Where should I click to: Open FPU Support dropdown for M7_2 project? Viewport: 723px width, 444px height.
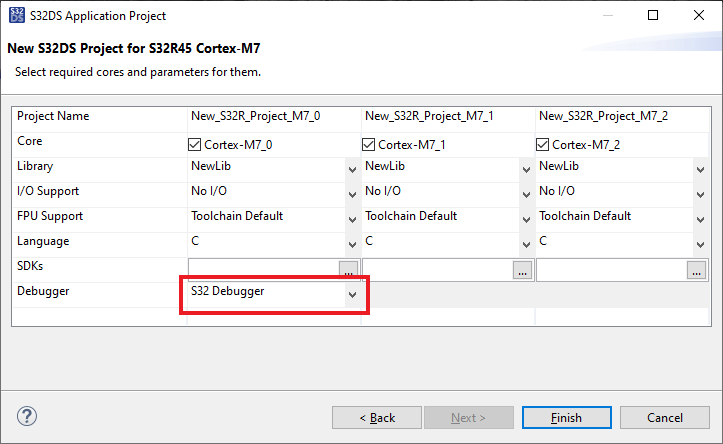700,219
